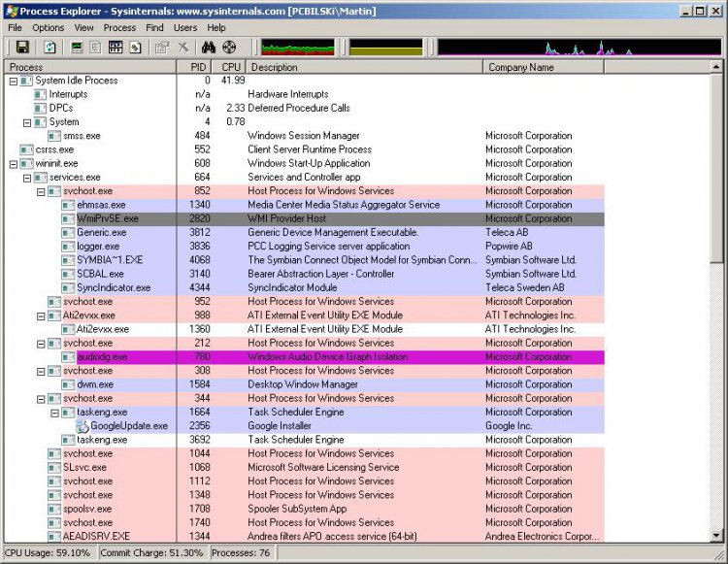This screenshot has width=728, height=564.
Task: Click the Find Window's Process target icon
Action: pos(229,47)
